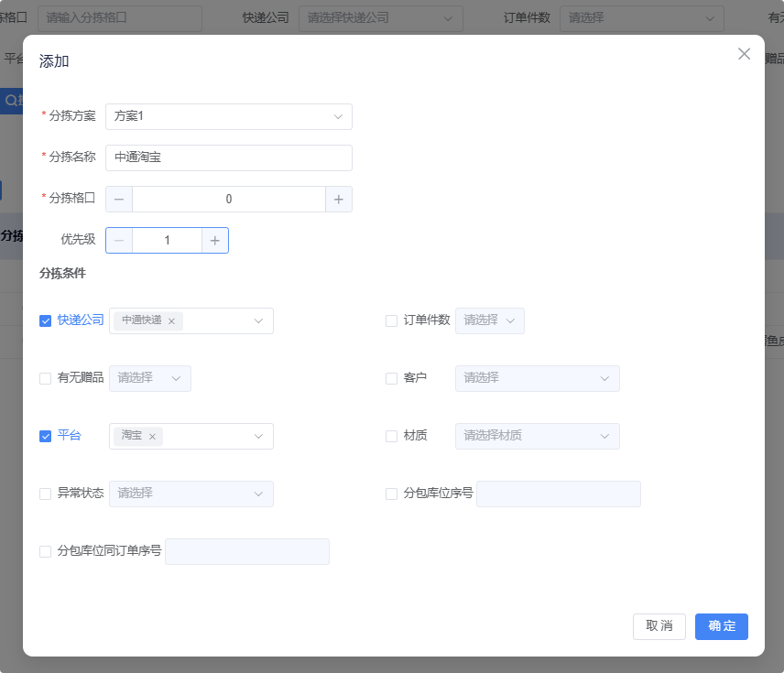Viewport: 784px width, 673px height.
Task: Click the 确定 button
Action: tap(721, 626)
